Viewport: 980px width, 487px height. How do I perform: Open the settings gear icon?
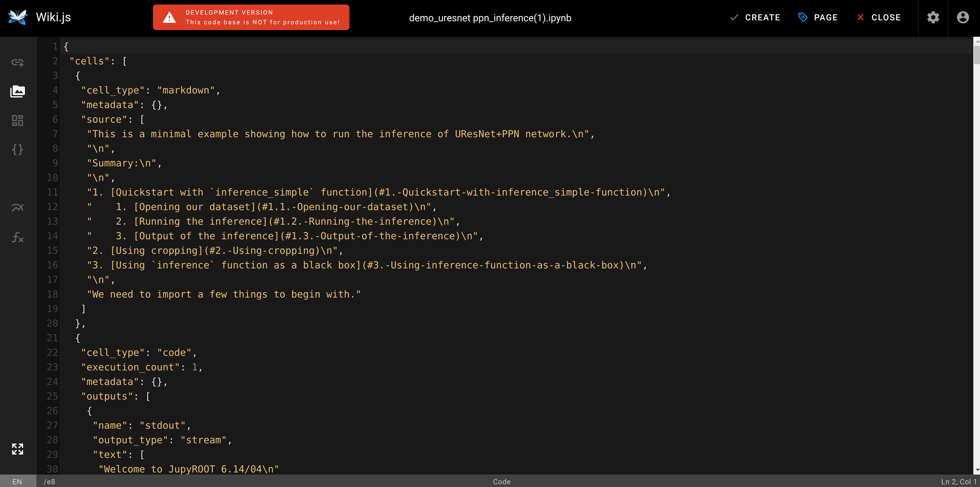[933, 18]
